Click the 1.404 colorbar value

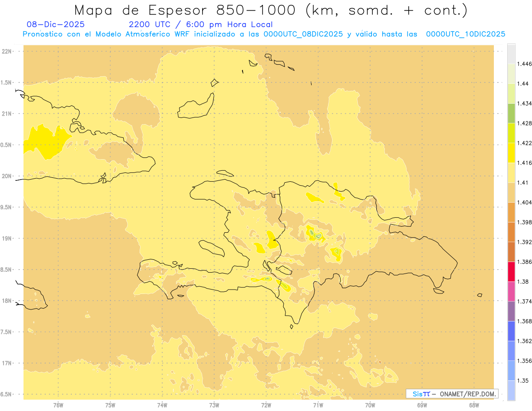[524, 202]
